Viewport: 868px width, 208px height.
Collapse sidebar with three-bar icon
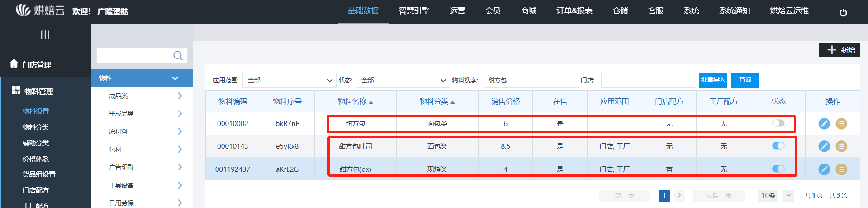(45, 34)
